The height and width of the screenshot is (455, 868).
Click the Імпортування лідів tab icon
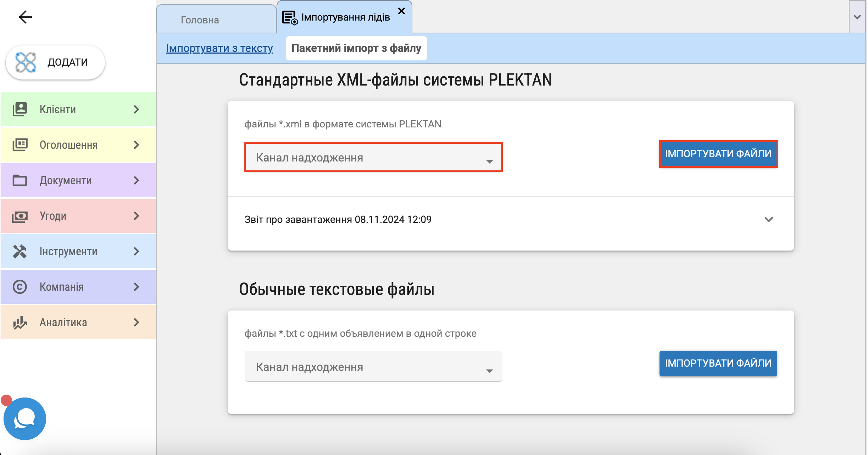290,18
